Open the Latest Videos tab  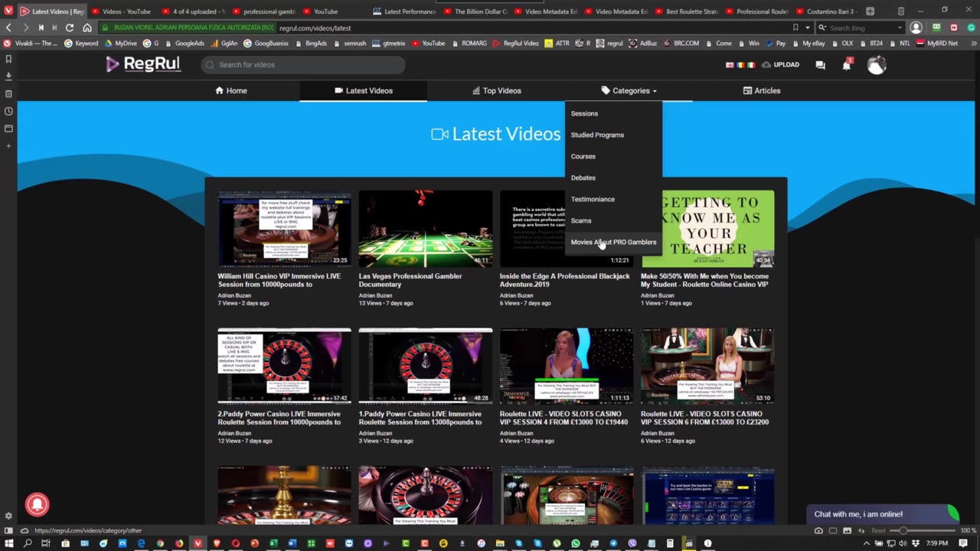coord(364,90)
